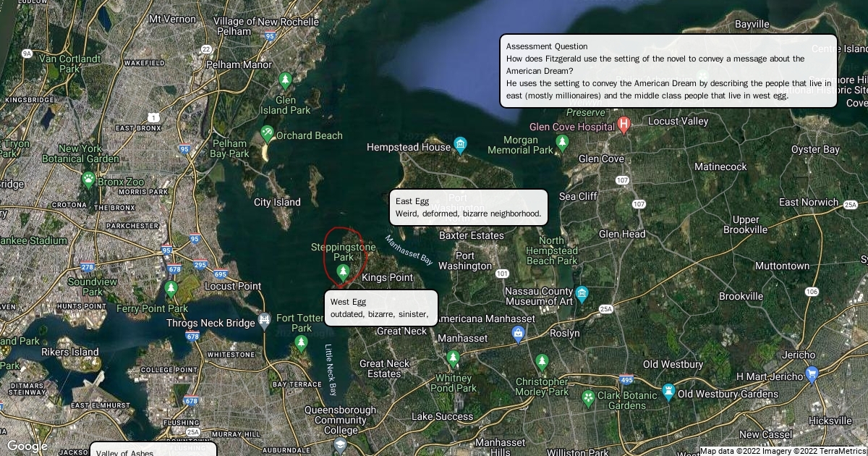Click the Muttontown label

[783, 266]
